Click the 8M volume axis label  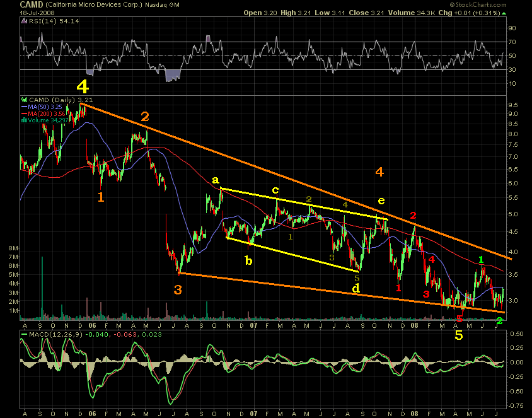13,248
